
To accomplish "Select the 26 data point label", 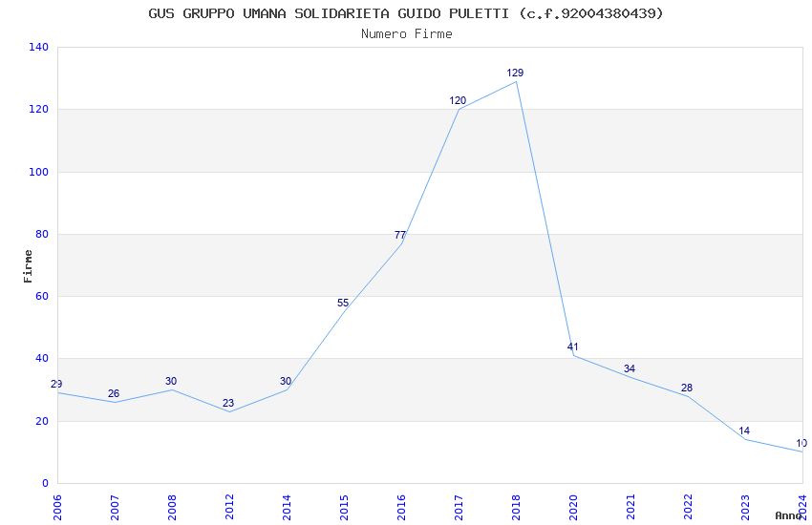I will pyautogui.click(x=114, y=393).
